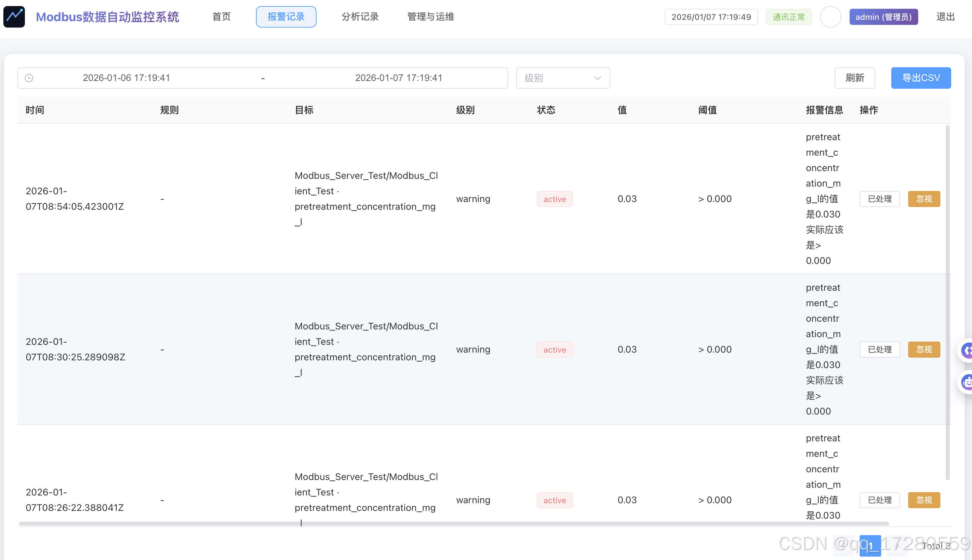Click the admin (管理员) user badge
Viewport: 972px width, 560px height.
[x=884, y=17]
